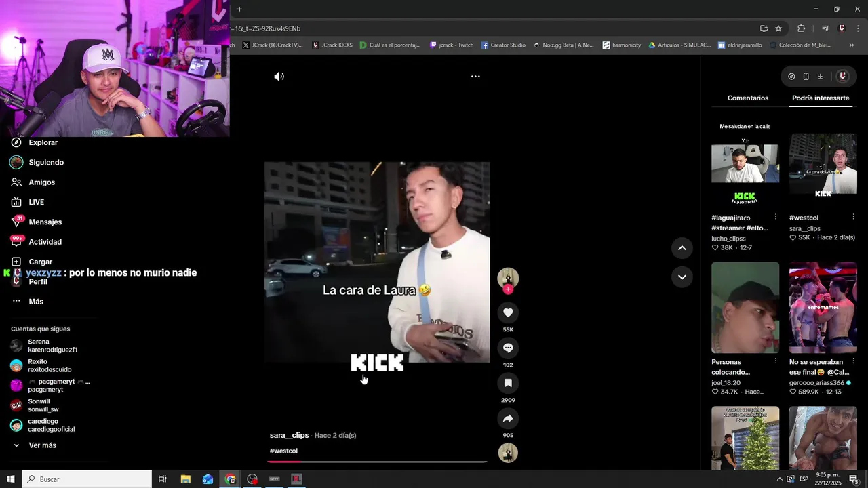Open followed account Rexito
Image resolution: width=868 pixels, height=488 pixels.
click(41, 365)
